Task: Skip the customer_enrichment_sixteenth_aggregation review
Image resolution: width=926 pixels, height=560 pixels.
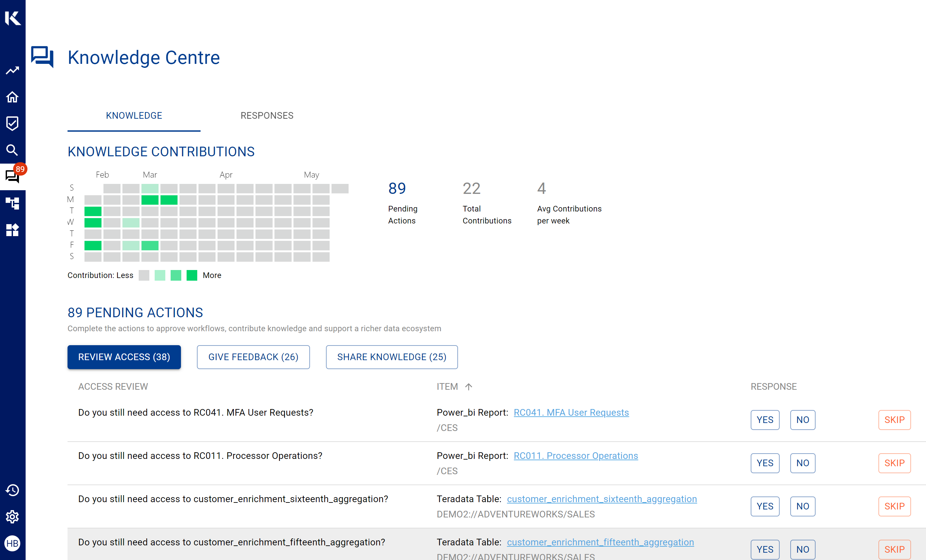Action: click(x=894, y=506)
